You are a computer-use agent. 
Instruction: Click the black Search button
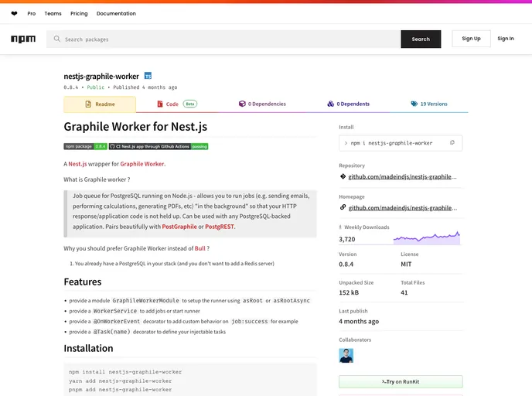421,39
